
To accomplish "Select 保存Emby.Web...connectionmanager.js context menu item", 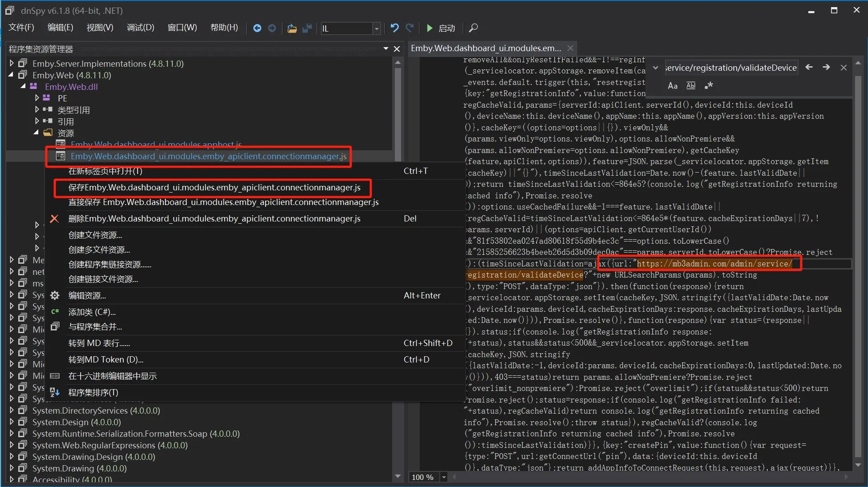I will click(x=214, y=187).
